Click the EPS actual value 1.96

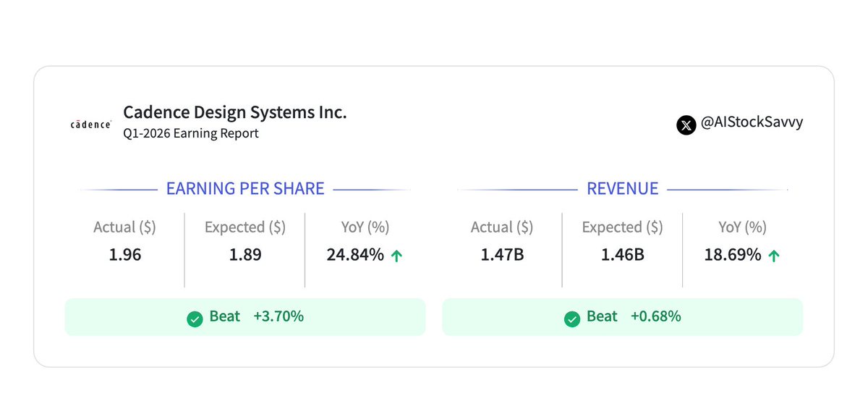tap(124, 255)
